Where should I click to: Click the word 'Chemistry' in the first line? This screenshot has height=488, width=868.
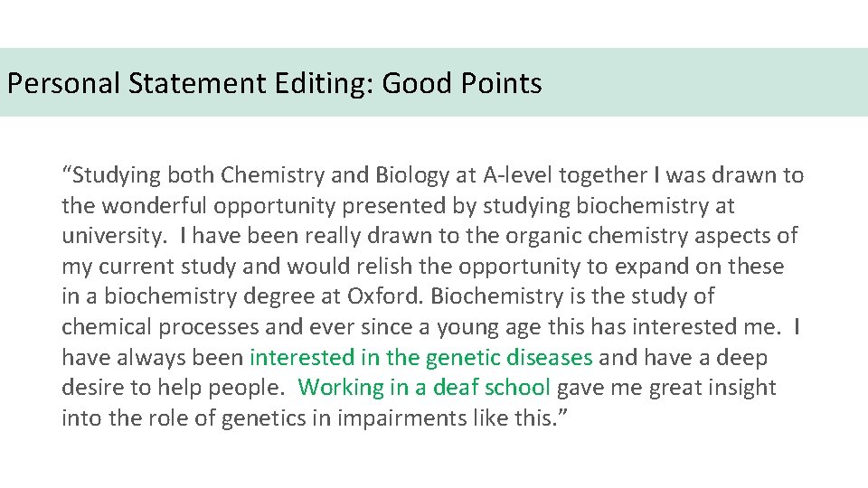265,175
